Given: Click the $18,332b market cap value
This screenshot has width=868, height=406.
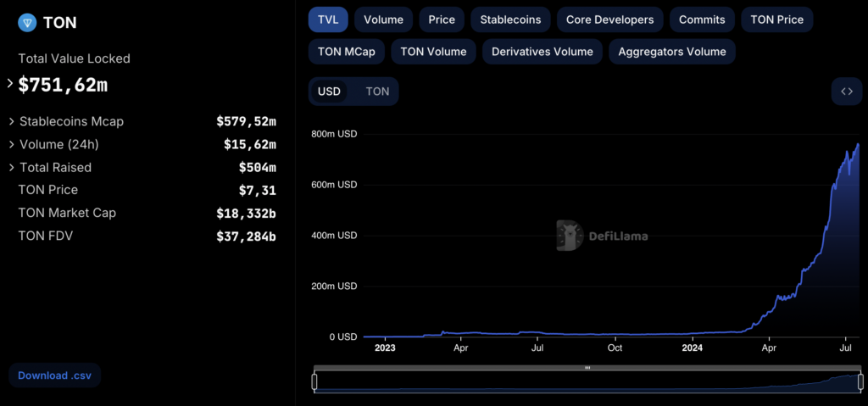Looking at the screenshot, I should click(247, 214).
